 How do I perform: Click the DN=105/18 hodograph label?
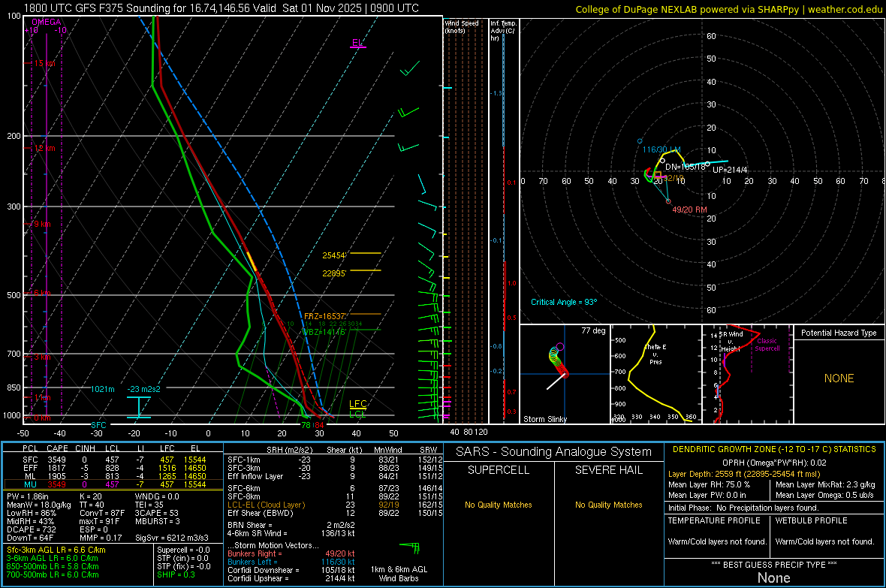point(686,167)
